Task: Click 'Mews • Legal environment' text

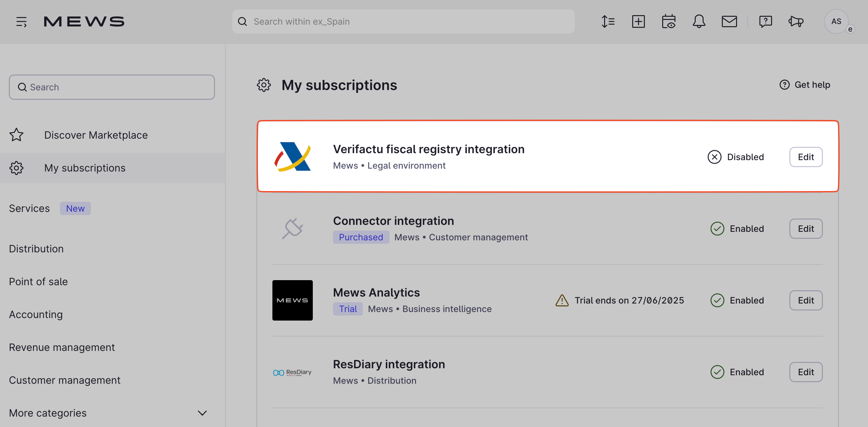Action: pyautogui.click(x=389, y=165)
